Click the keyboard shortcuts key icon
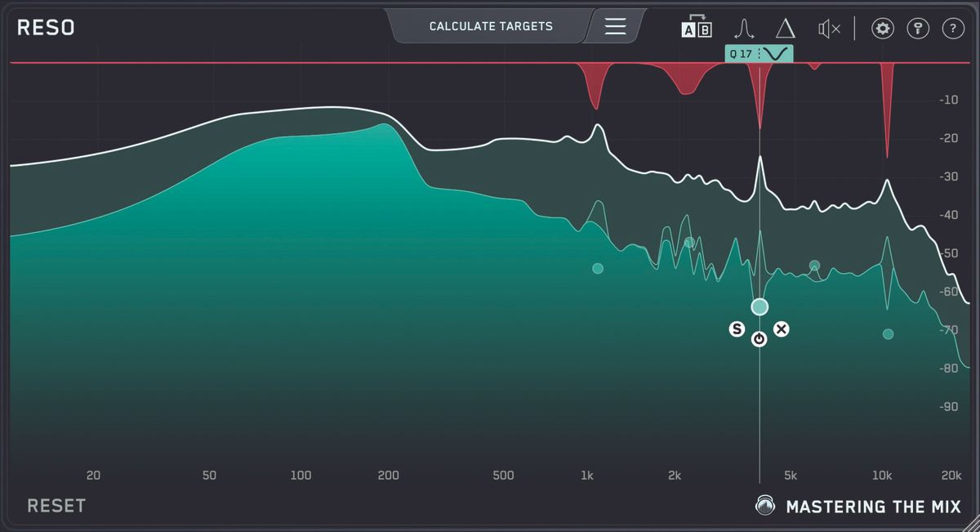 [x=918, y=27]
